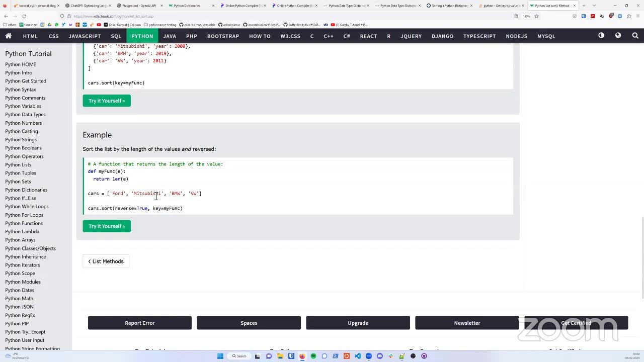Screen dimensions: 644x362
Task: Select JAVASCRIPT in the top navigation
Action: coord(85,36)
